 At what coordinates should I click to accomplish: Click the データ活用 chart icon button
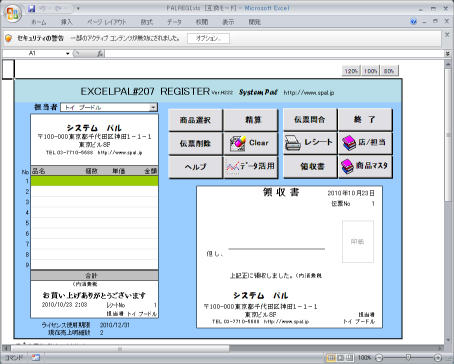pos(251,167)
